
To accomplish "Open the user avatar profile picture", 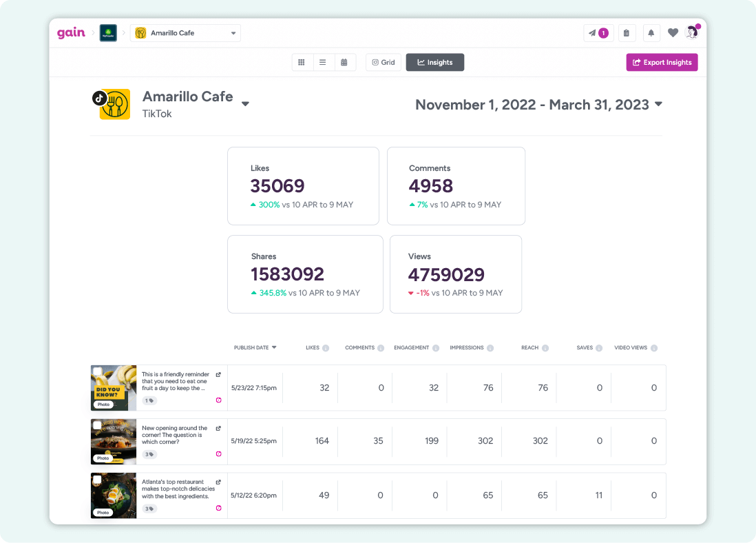I will [692, 32].
